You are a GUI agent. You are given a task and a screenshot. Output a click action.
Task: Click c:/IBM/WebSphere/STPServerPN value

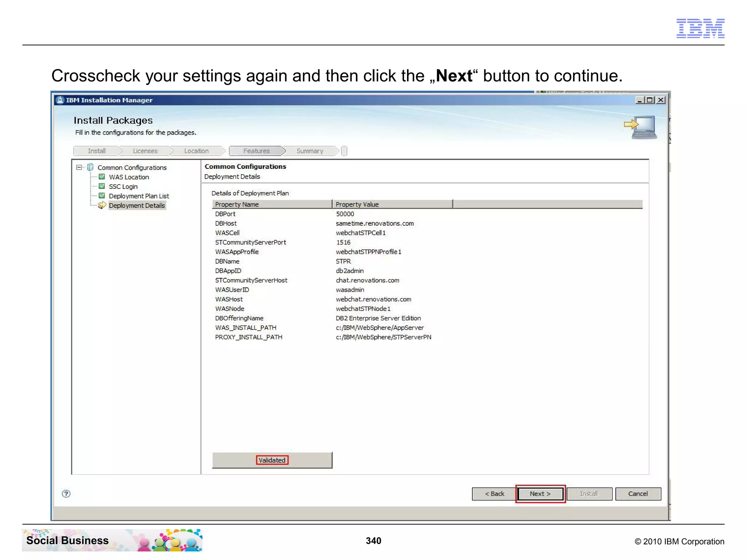click(384, 337)
